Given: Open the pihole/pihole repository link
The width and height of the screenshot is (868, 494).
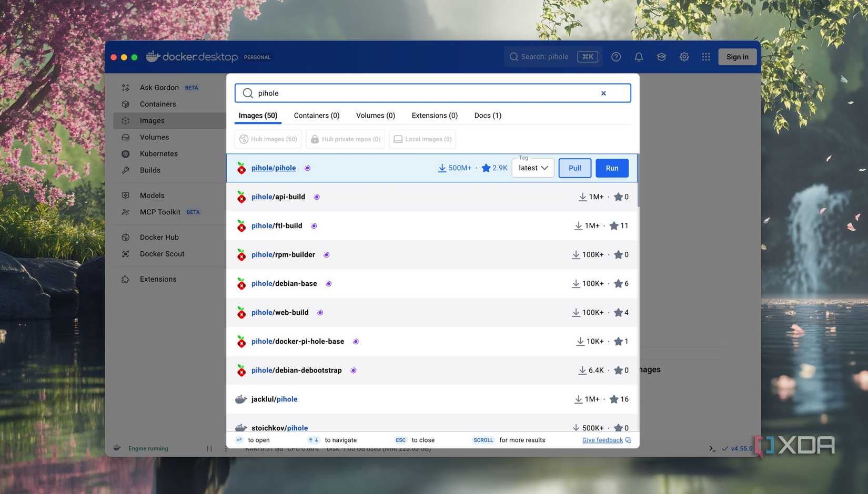Looking at the screenshot, I should point(274,168).
